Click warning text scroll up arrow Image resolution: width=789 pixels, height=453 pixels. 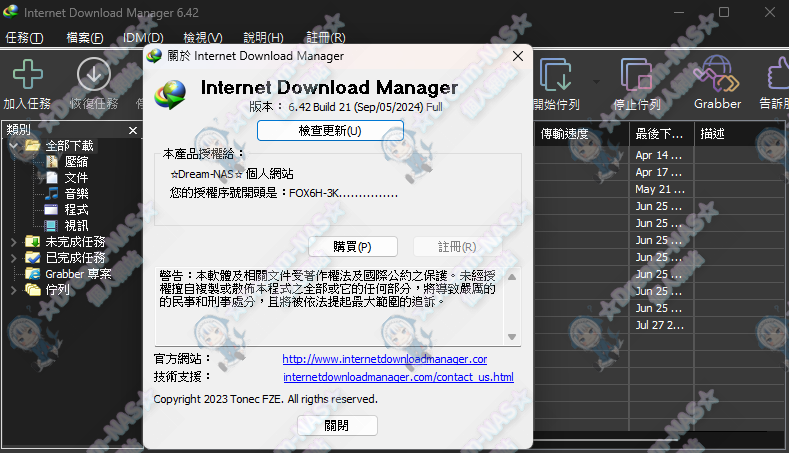pos(512,277)
